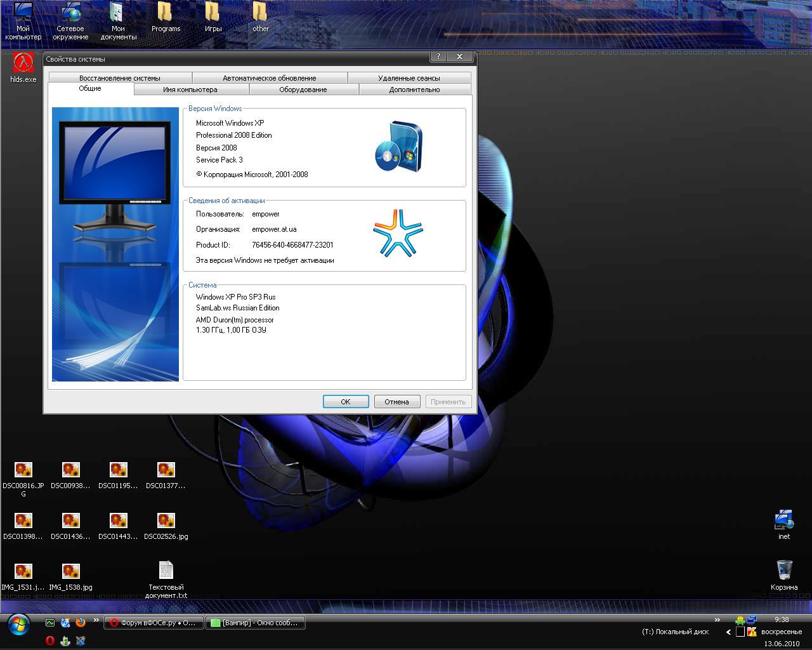Image resolution: width=812 pixels, height=650 pixels.
Task: Expand hidden system tray icons arrow
Action: click(x=728, y=632)
